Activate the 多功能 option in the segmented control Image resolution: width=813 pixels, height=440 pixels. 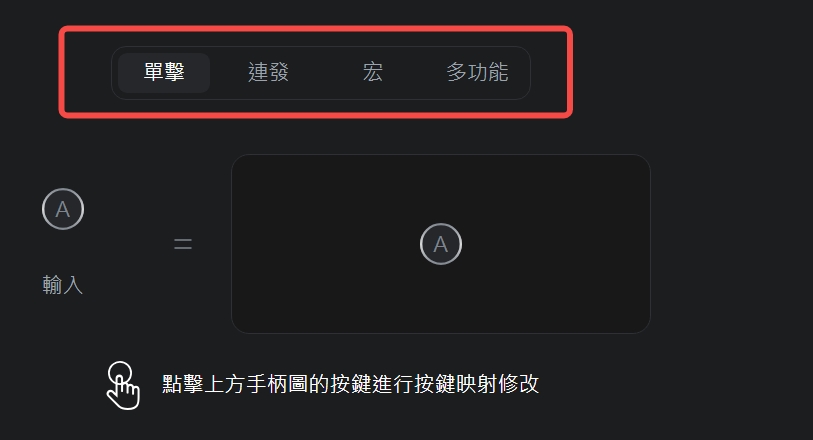coord(477,73)
